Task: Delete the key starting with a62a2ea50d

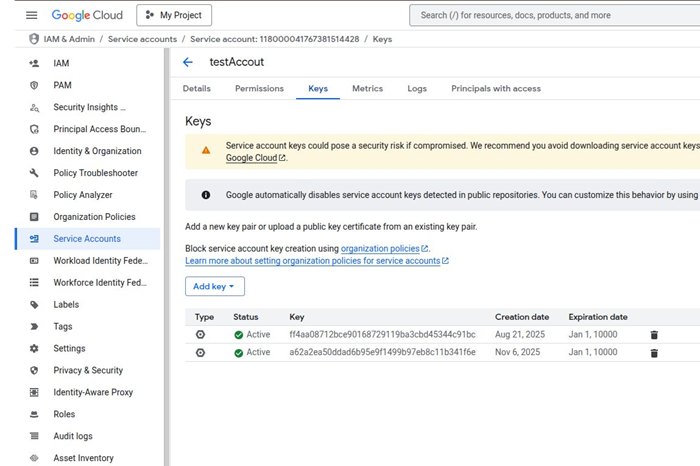Action: (x=654, y=353)
